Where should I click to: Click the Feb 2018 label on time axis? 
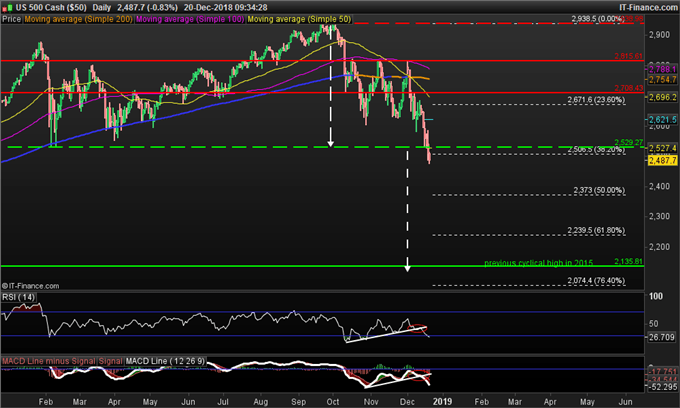(x=46, y=401)
